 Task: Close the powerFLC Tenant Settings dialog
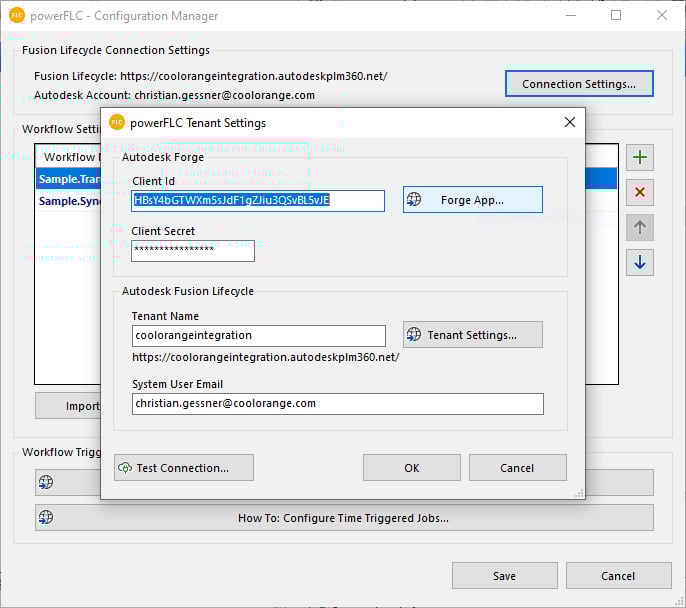(570, 123)
